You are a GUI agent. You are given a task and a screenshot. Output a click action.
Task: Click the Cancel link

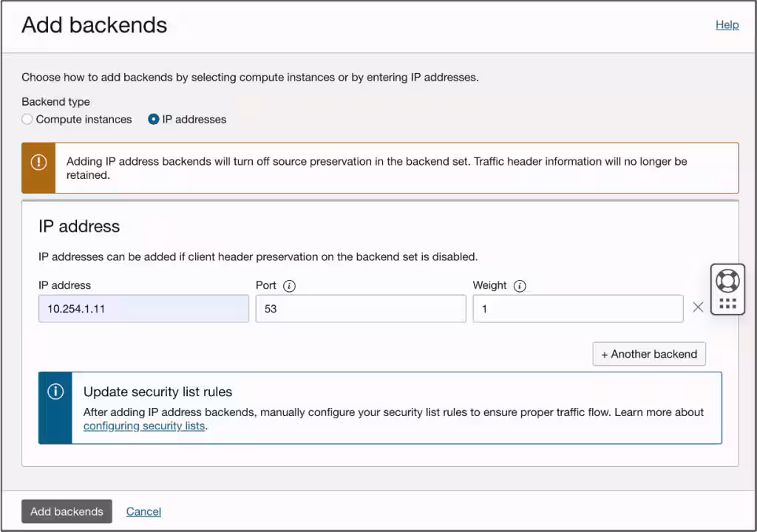(143, 511)
